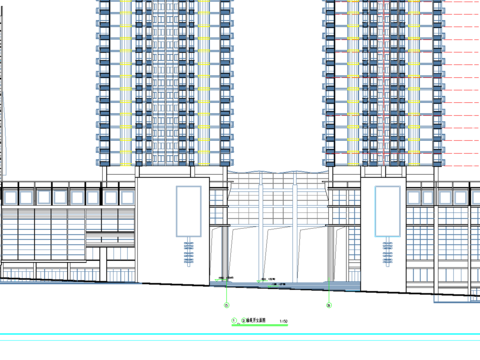This screenshot has height=360, width=480.
Task: Select the left signage board rectangle
Action: [x=189, y=211]
